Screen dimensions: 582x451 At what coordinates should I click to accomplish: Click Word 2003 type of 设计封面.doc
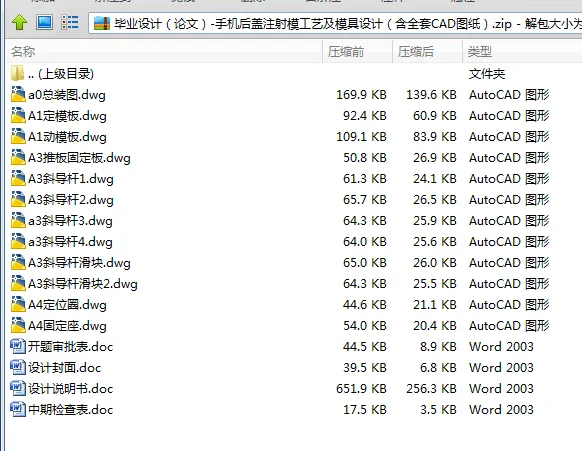click(x=501, y=367)
